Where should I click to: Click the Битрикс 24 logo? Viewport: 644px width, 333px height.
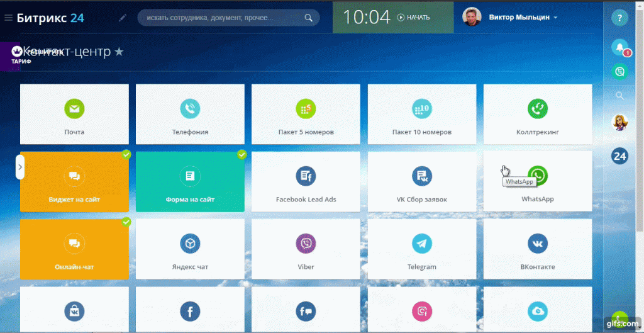pos(50,18)
